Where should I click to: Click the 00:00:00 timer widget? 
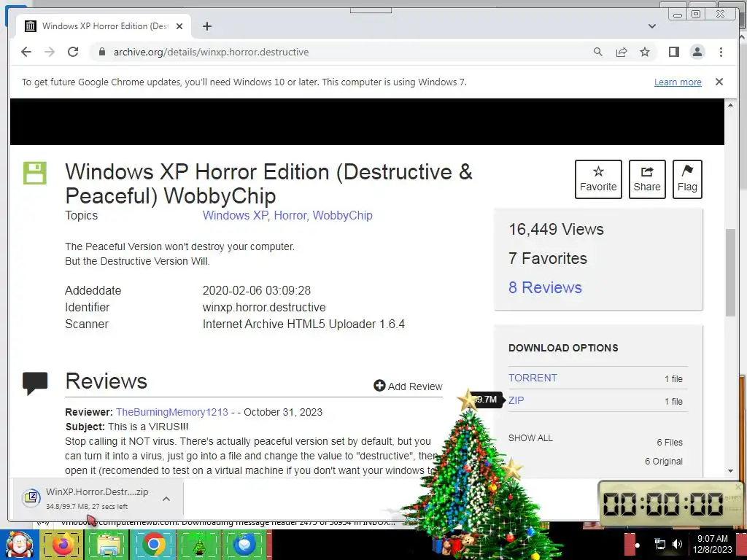pyautogui.click(x=671, y=503)
